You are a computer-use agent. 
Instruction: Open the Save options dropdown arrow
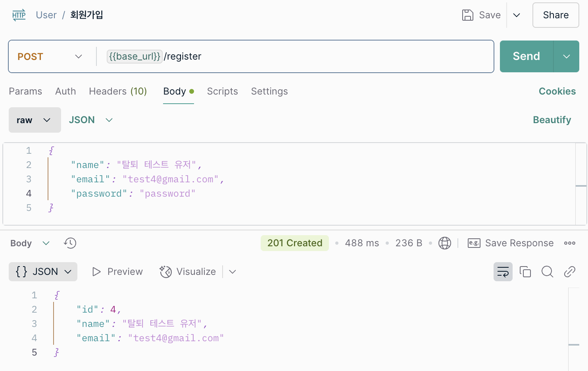(517, 15)
